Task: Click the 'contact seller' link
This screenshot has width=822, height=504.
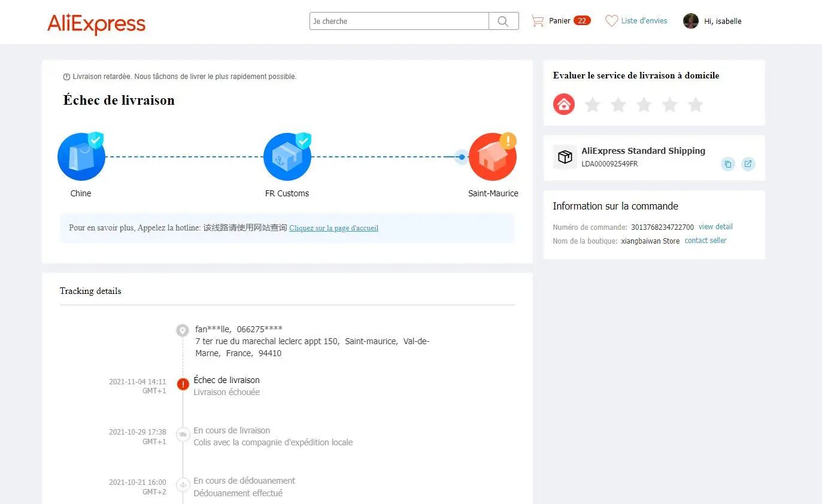Action: point(705,241)
